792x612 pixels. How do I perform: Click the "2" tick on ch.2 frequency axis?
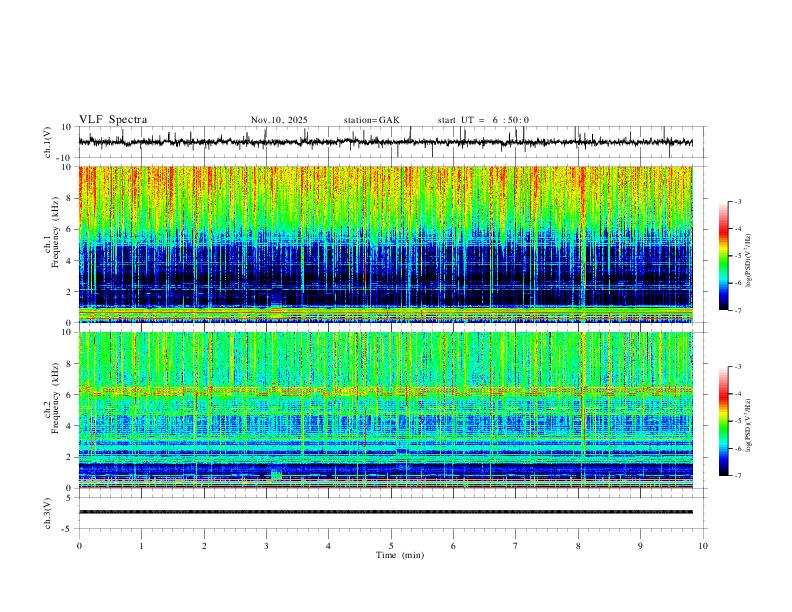pyautogui.click(x=71, y=457)
